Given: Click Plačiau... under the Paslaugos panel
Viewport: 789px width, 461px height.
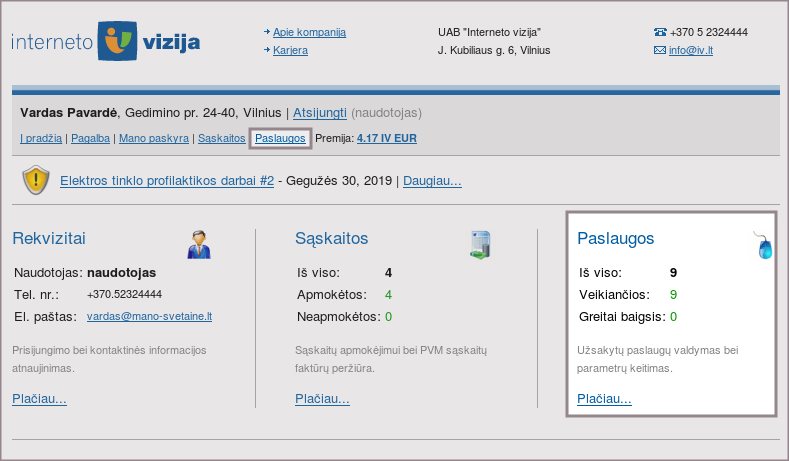Looking at the screenshot, I should (604, 399).
